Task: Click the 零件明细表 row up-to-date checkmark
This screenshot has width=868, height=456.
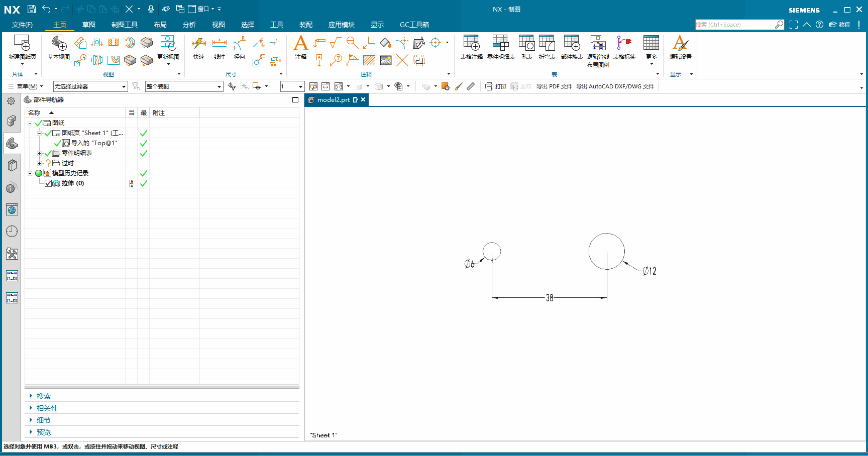Action: [144, 153]
